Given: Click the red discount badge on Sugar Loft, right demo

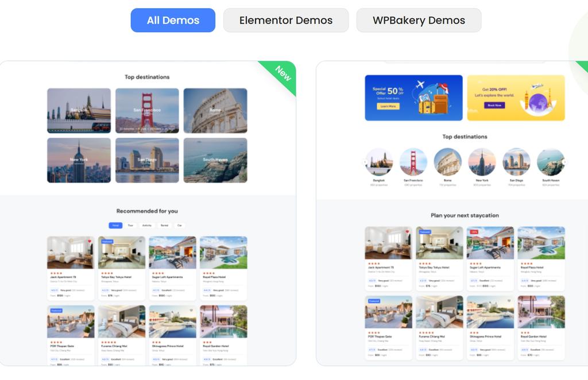Looking at the screenshot, I should tap(474, 232).
